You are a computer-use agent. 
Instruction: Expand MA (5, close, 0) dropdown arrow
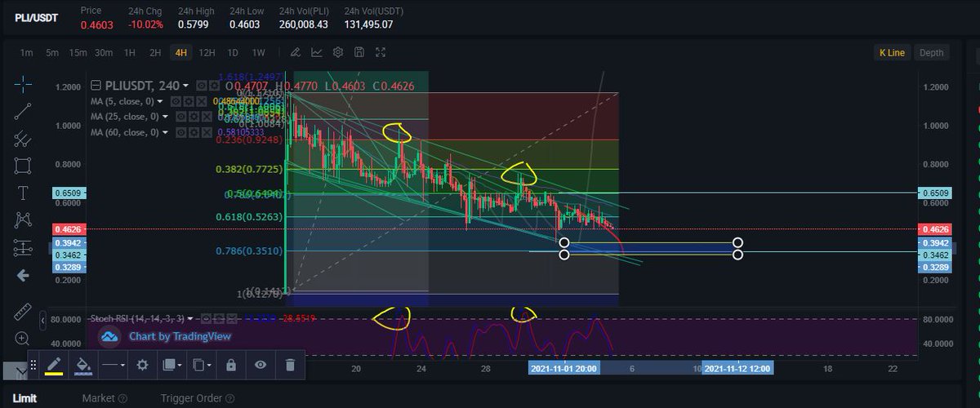[160, 101]
